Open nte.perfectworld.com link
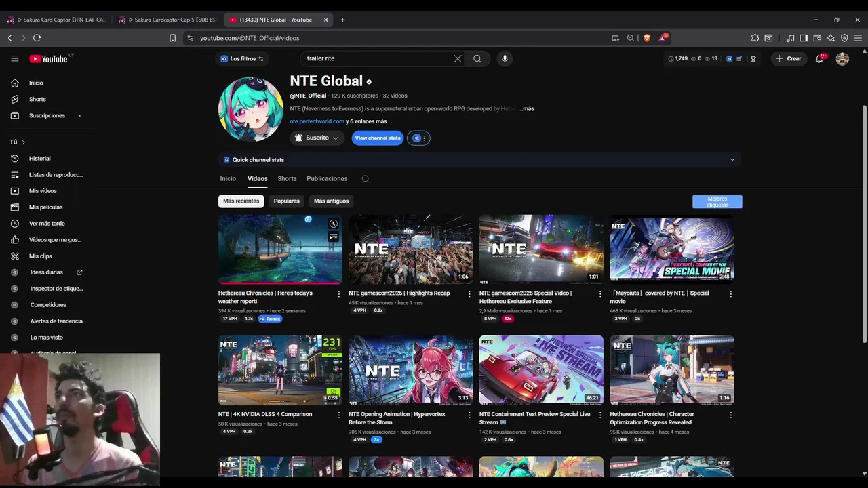Viewport: 868px width, 488px height. [x=317, y=121]
